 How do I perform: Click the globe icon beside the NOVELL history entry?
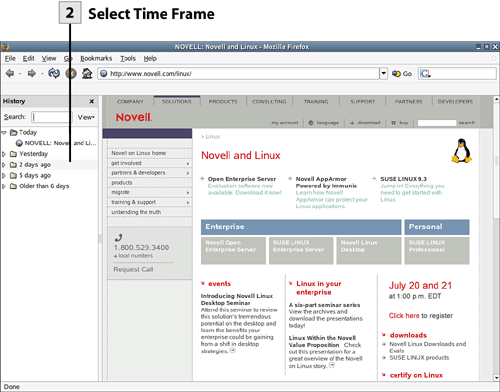(19, 143)
